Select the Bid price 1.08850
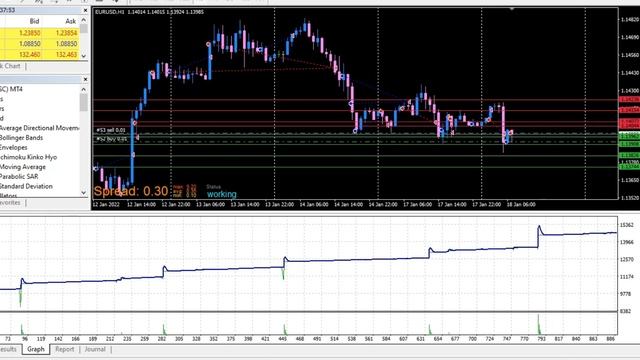Screen dimensions: 640x360 [30, 44]
